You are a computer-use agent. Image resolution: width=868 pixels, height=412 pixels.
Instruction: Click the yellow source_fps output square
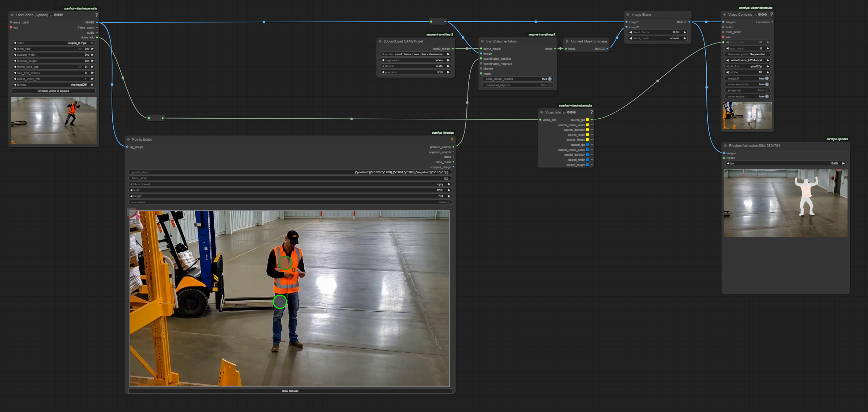click(x=587, y=120)
